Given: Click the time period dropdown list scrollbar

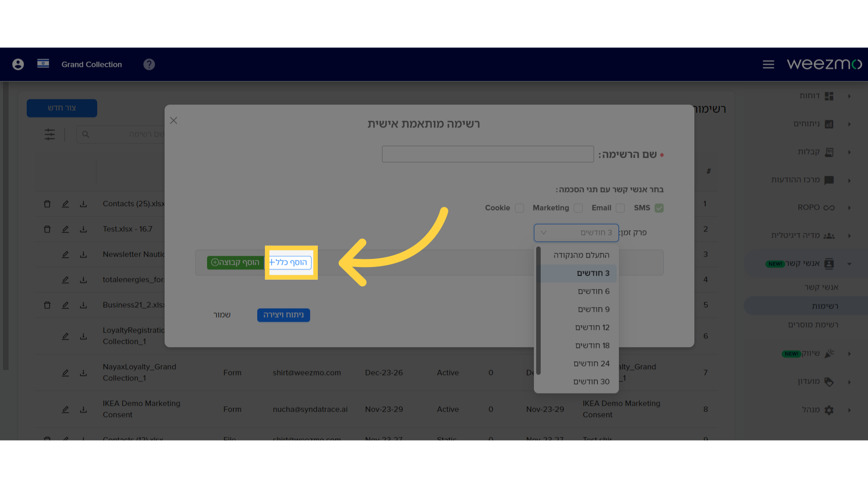Looking at the screenshot, I should pos(538,311).
